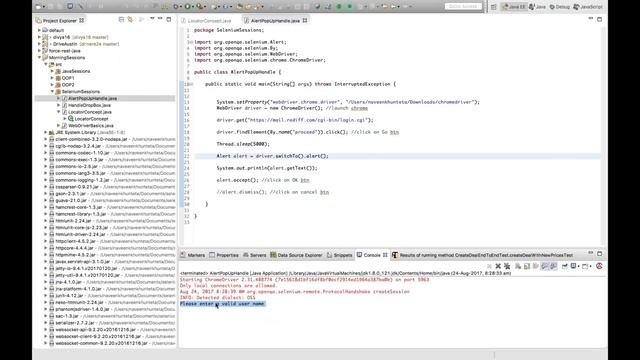640x360 pixels.
Task: Click the Thread.sleep(5000) code line
Action: [x=243, y=144]
